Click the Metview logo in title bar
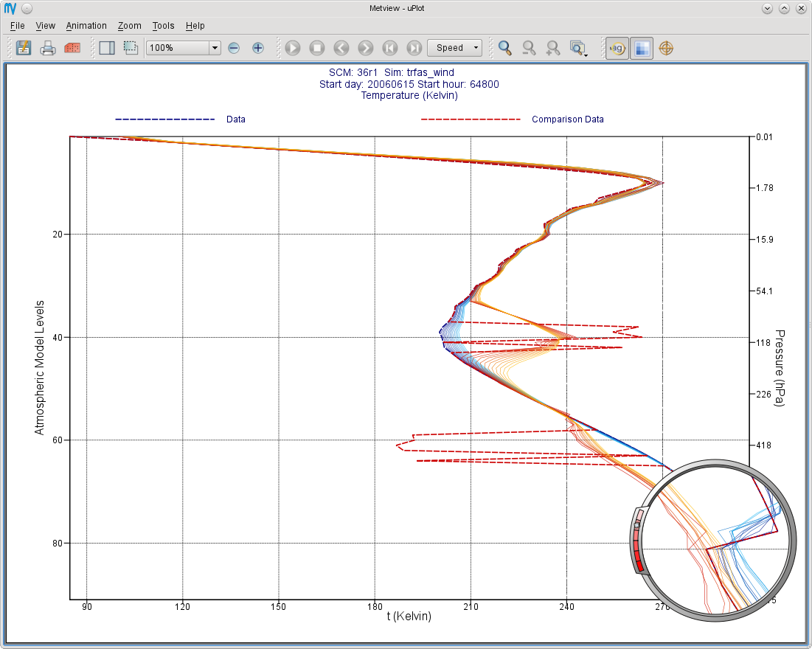 click(x=10, y=8)
